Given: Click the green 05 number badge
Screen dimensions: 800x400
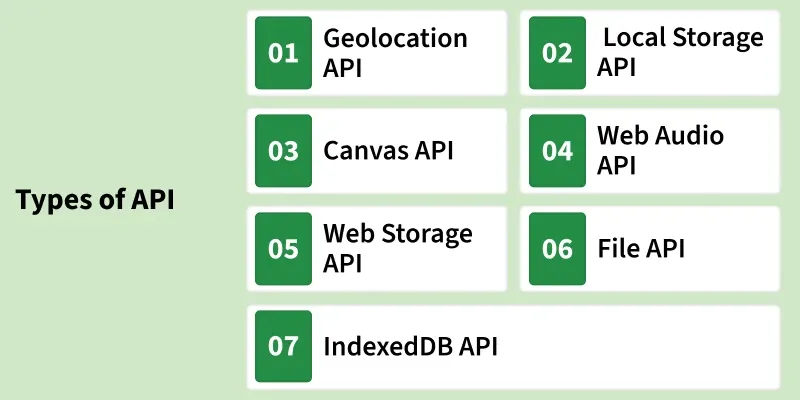Looking at the screenshot, I should [284, 248].
